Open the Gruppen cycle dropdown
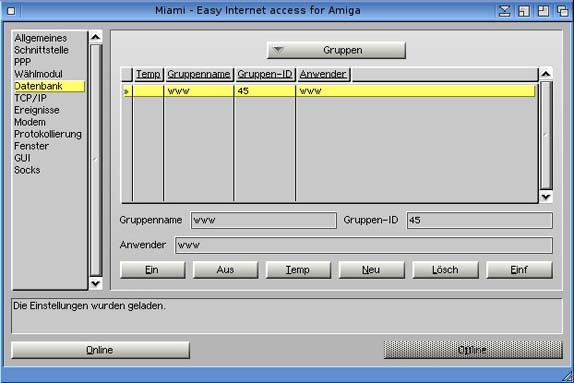The height and width of the screenshot is (383, 574). [x=336, y=50]
